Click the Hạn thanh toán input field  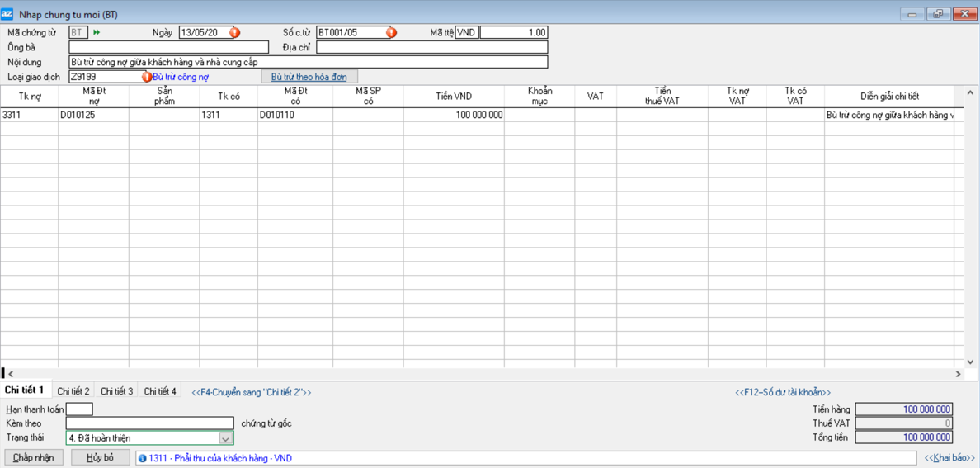point(79,409)
